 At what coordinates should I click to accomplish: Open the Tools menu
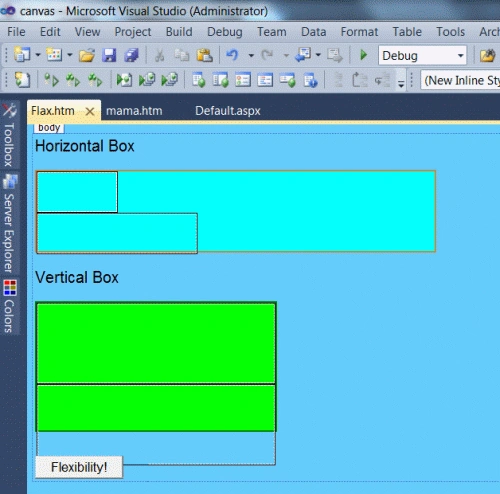[x=450, y=32]
